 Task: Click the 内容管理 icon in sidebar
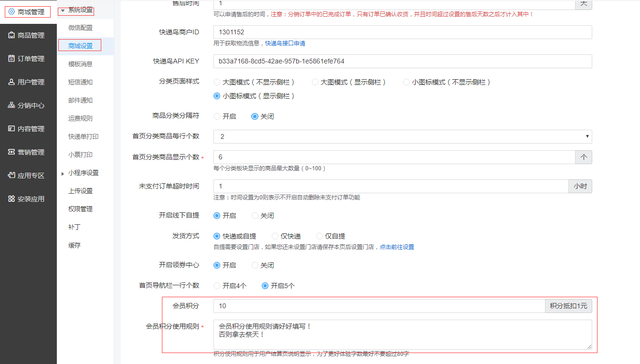click(11, 129)
